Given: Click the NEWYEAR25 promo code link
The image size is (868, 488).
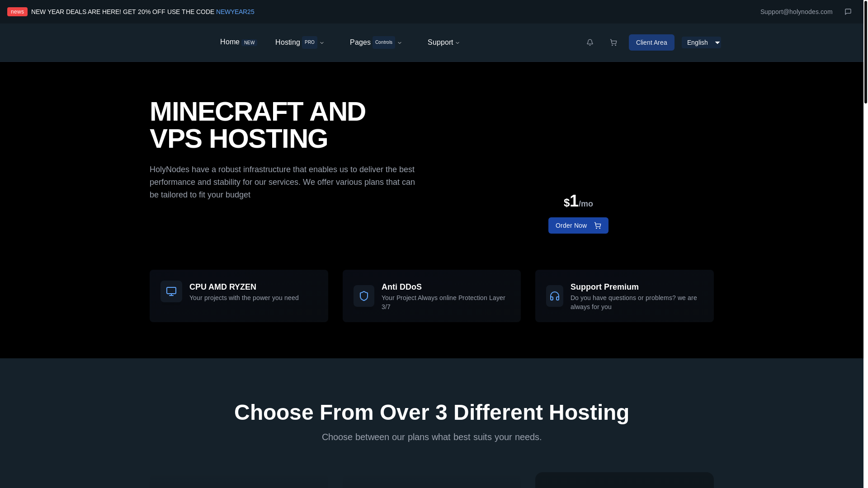Looking at the screenshot, I should [235, 12].
